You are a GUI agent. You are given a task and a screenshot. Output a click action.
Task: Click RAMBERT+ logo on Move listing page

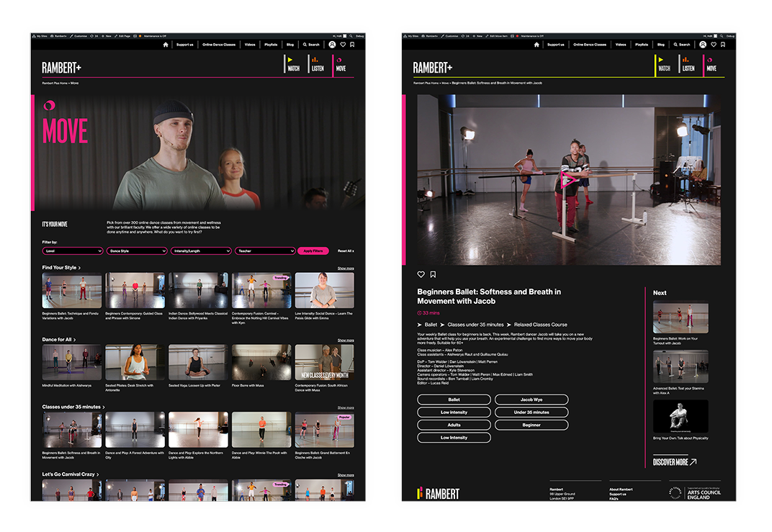point(61,68)
